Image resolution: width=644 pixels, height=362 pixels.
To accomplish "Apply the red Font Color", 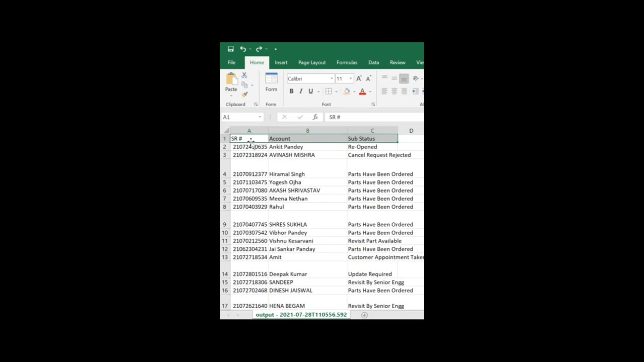I will (362, 92).
